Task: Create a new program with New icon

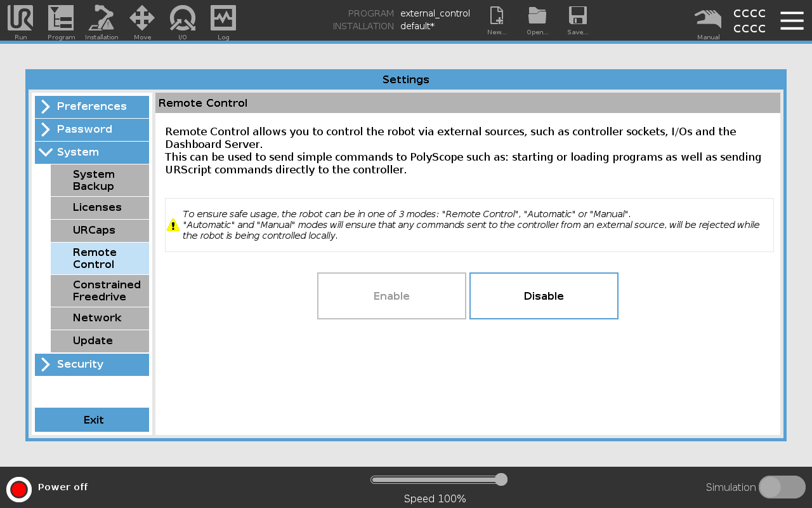Action: tap(497, 17)
